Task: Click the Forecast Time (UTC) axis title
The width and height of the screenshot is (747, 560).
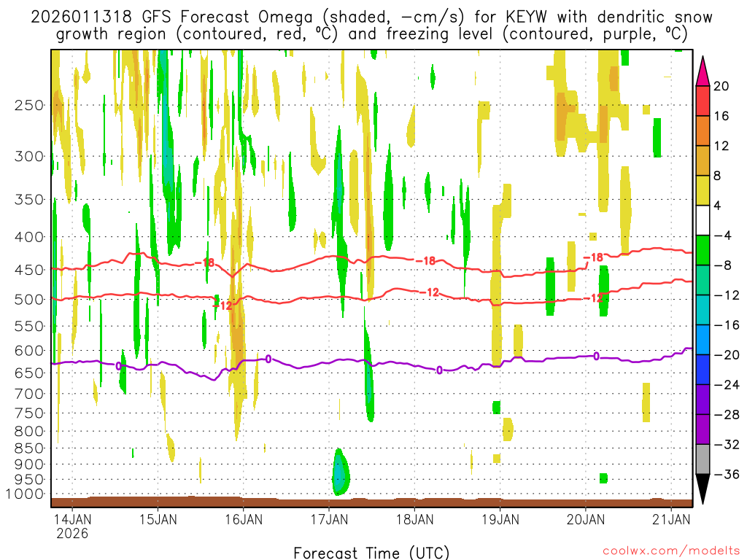Action: [371, 552]
